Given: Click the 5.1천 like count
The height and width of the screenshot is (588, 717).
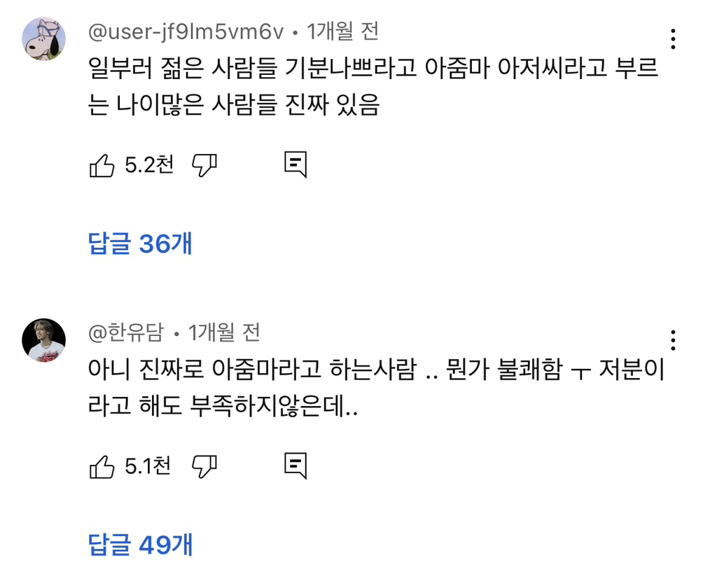Looking at the screenshot, I should pos(148,467).
